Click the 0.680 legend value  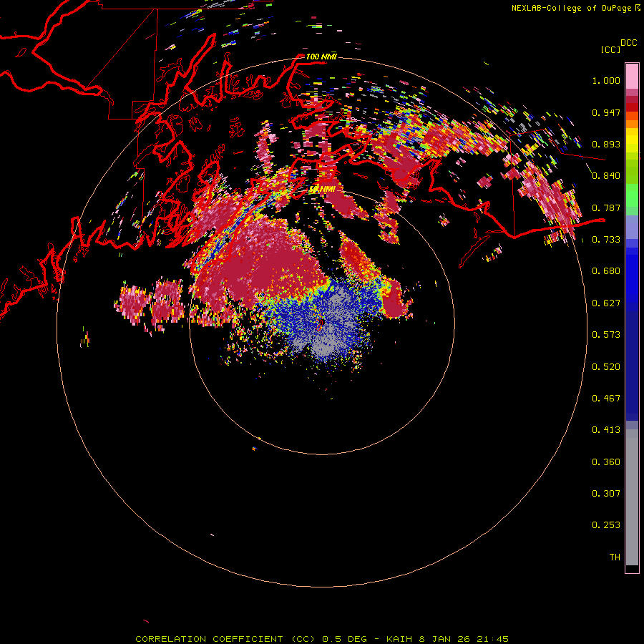tap(606, 271)
